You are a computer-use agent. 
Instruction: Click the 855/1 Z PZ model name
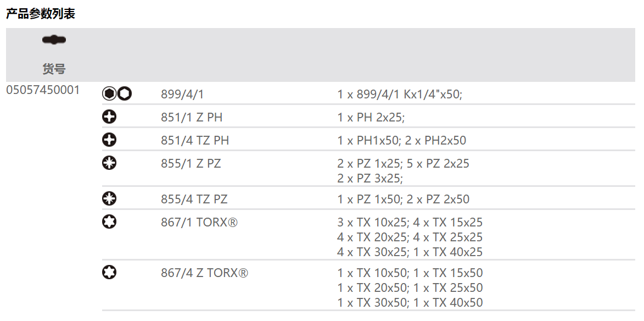pos(191,164)
